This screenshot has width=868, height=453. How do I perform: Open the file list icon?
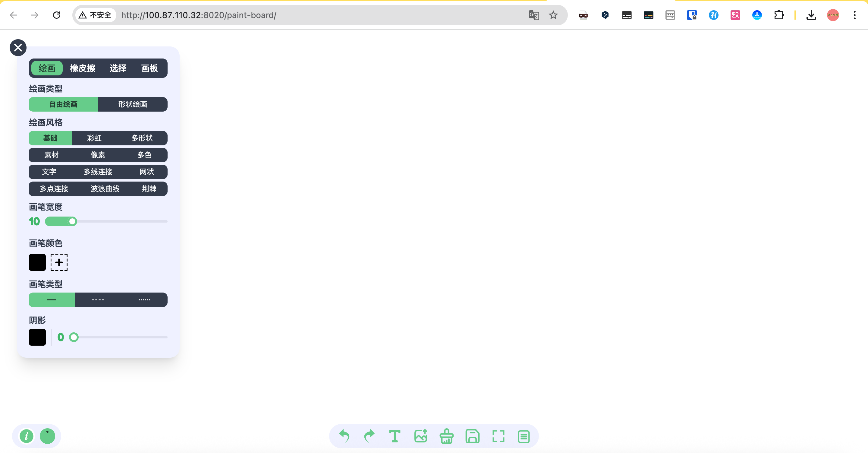pos(524,436)
